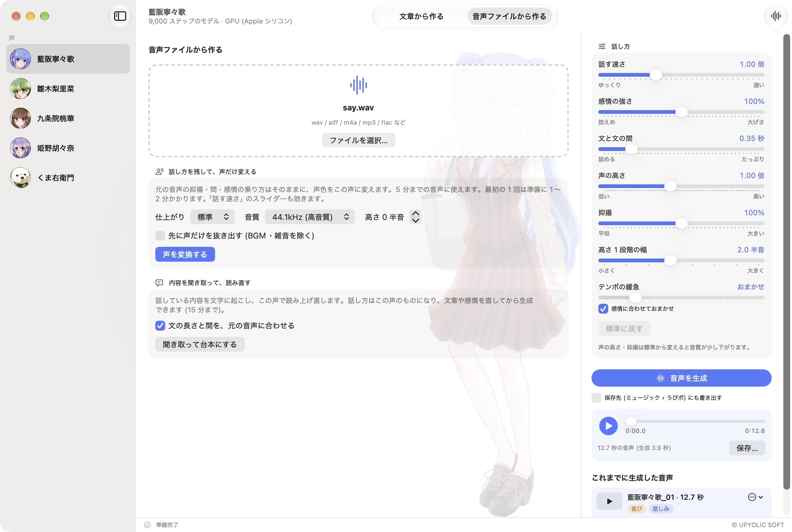Adjust the 抑揚 slider
The image size is (792, 532).
point(681,223)
